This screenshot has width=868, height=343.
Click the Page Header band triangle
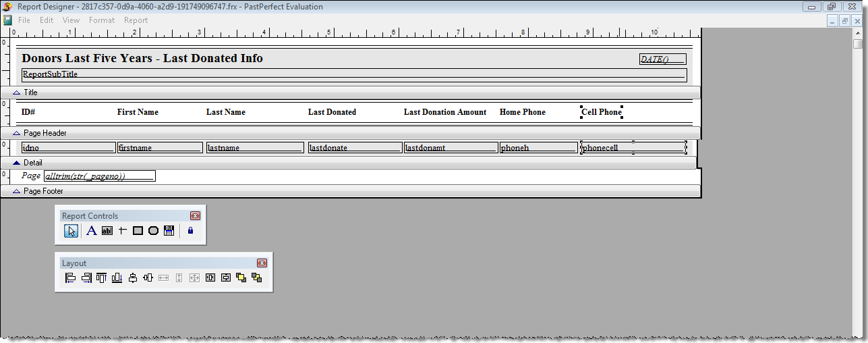tap(17, 133)
